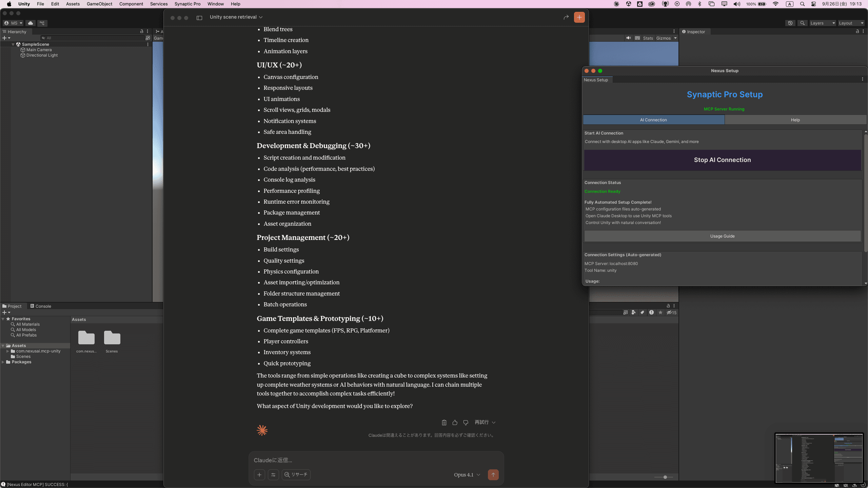Click the copy response clipboard icon
The width and height of the screenshot is (868, 488).
(x=444, y=422)
